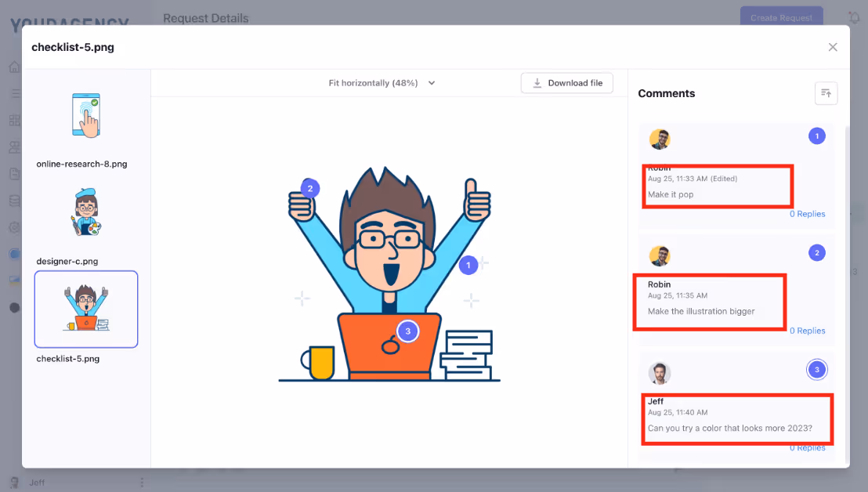Click Robin's avatar on the second comment
This screenshot has height=492, width=868.
point(660,255)
